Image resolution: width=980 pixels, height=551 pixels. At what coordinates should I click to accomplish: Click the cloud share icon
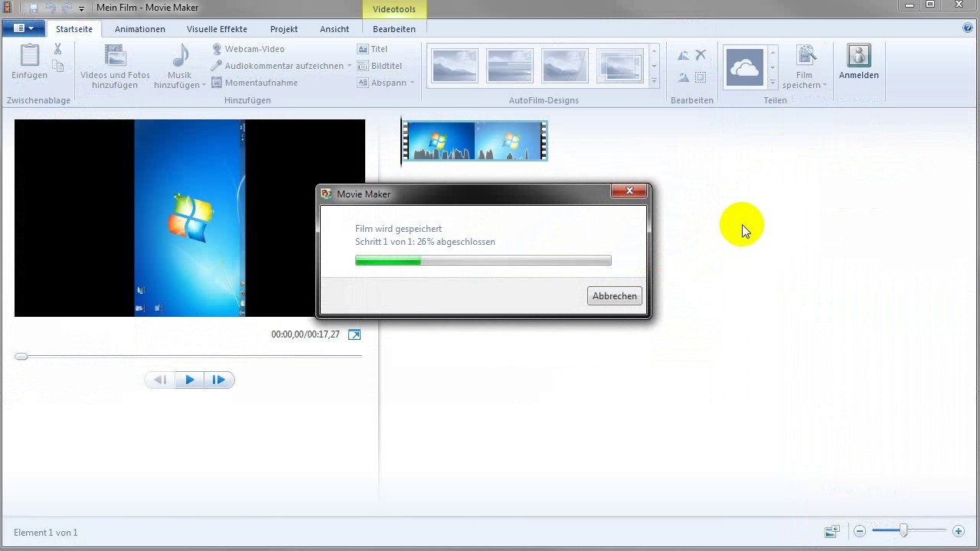745,67
